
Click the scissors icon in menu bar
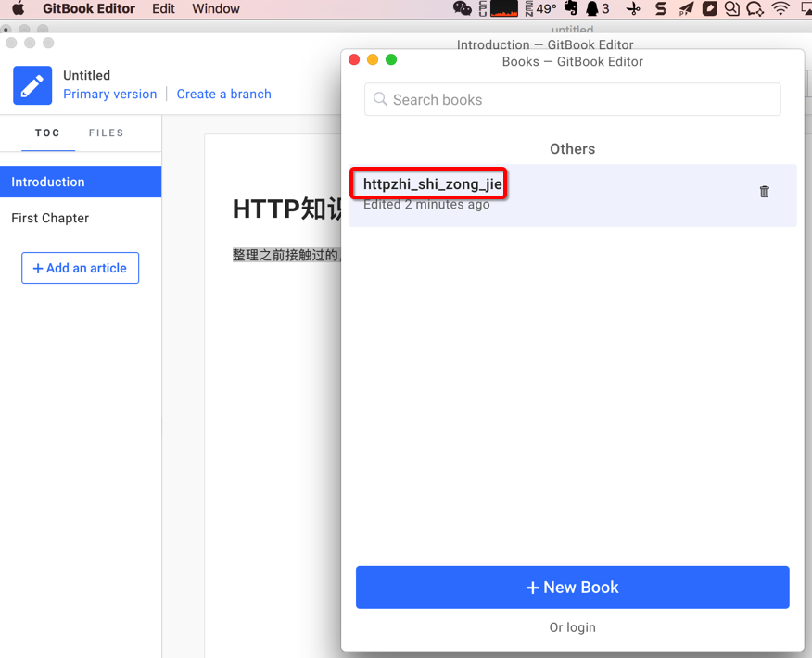tap(633, 8)
